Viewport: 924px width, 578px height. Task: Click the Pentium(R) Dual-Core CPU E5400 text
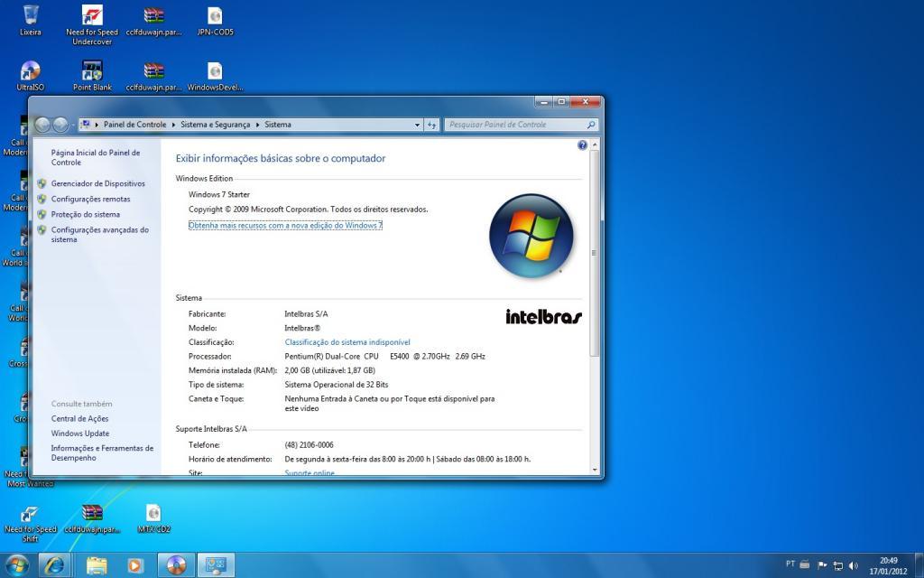pos(384,356)
